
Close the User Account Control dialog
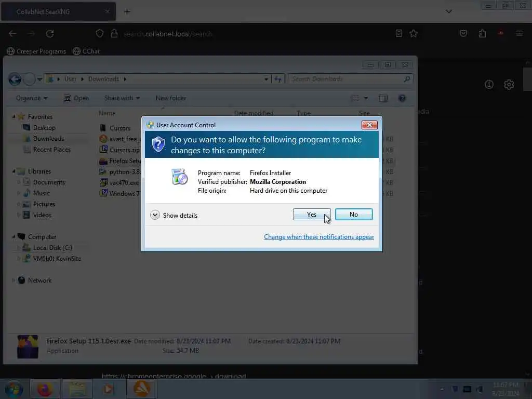click(x=369, y=125)
